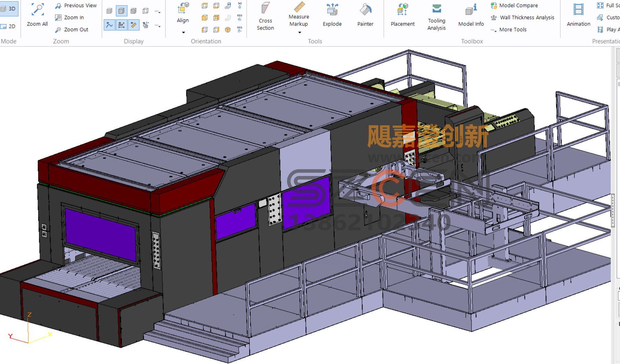
Task: Expand More Tools in Toolbox
Action: [509, 30]
